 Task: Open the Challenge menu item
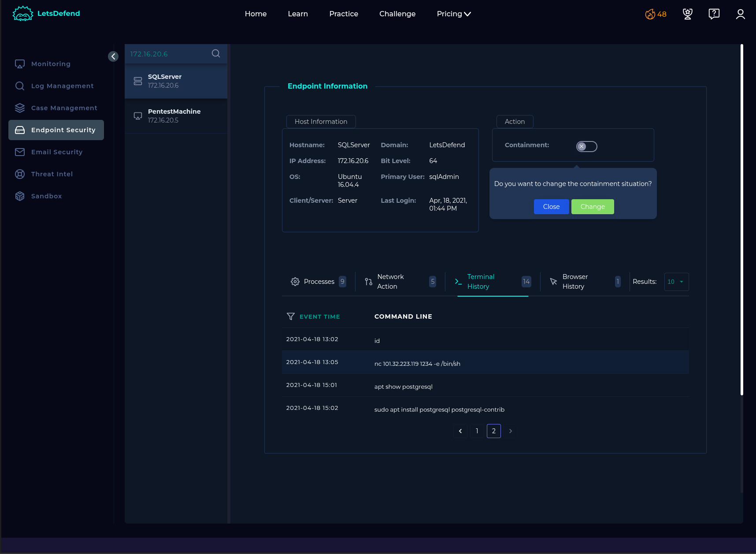(x=397, y=14)
